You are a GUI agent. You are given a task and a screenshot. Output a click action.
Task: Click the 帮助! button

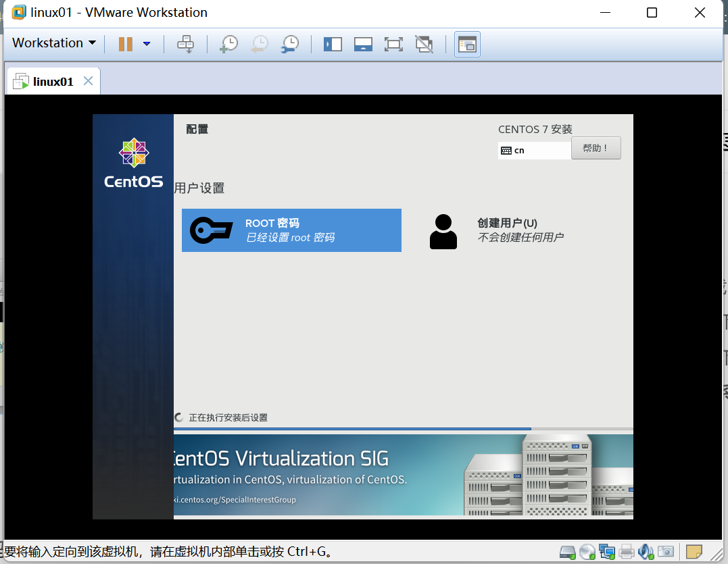[x=596, y=149]
